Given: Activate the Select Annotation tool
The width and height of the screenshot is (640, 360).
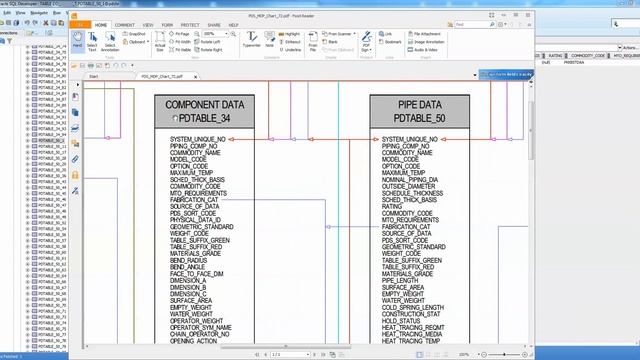Looking at the screenshot, I should click(110, 41).
